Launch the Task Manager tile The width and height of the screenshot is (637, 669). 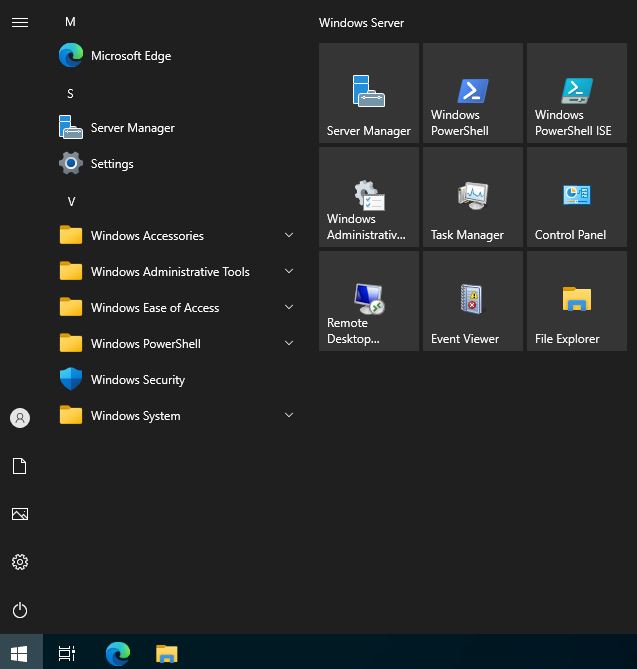(473, 197)
